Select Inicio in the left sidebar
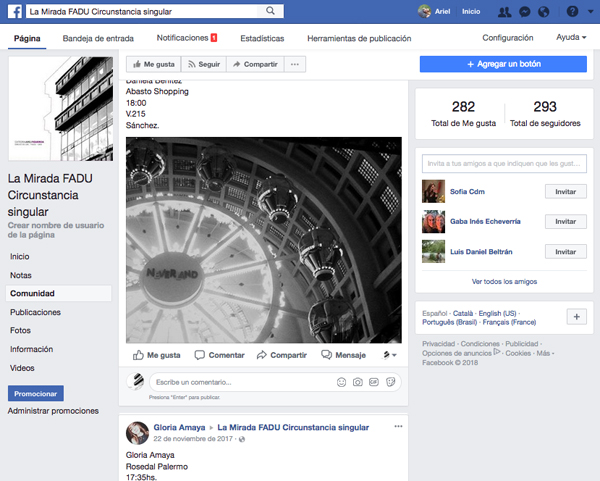This screenshot has height=481, width=600. [20, 256]
